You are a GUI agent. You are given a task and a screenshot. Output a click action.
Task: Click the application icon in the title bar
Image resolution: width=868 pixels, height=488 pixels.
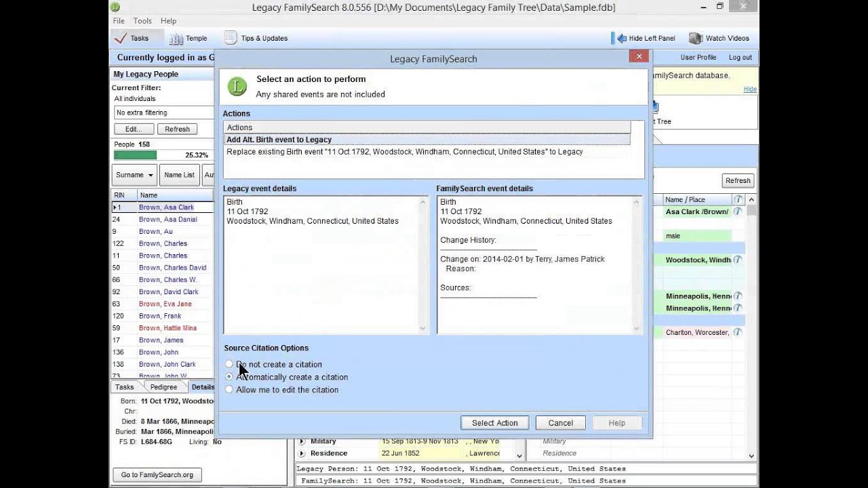tap(115, 7)
